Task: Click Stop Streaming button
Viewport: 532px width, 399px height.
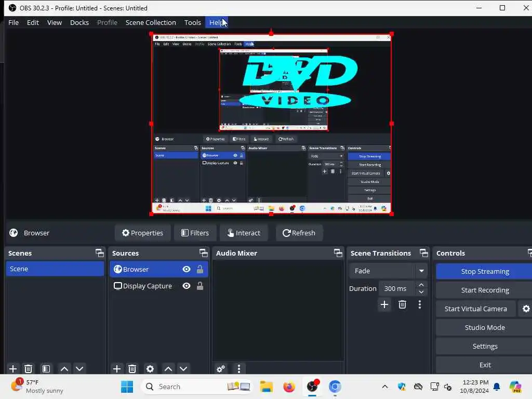Action: [x=485, y=271]
